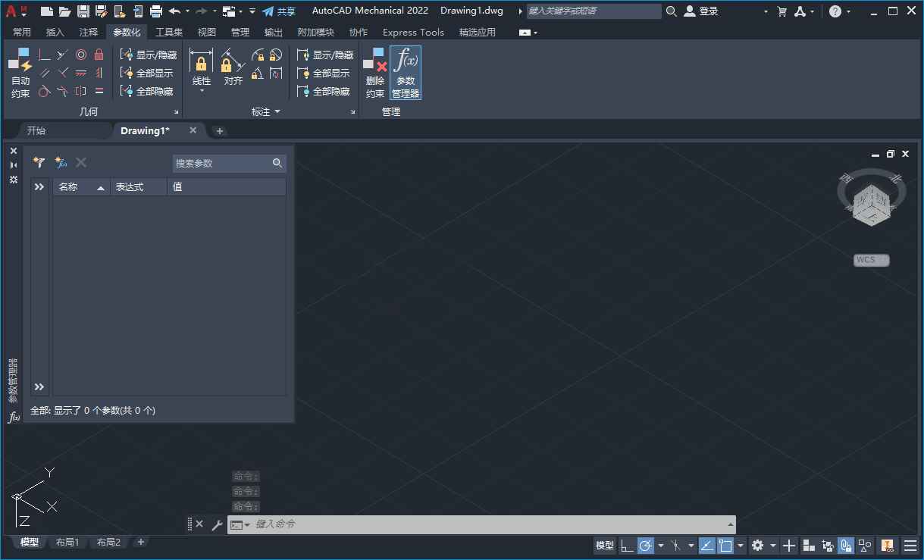Image resolution: width=924 pixels, height=560 pixels.
Task: Switch to the 视图 ribbon tab
Action: click(x=207, y=32)
